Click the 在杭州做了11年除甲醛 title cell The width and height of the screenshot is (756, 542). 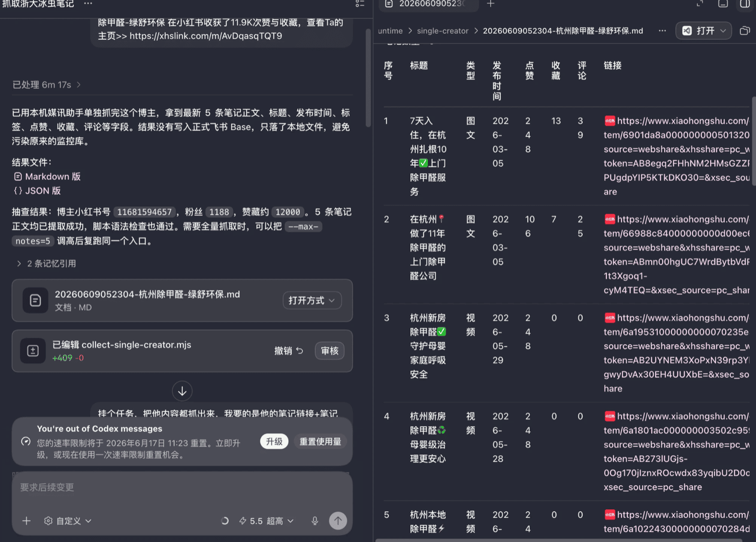pos(427,248)
